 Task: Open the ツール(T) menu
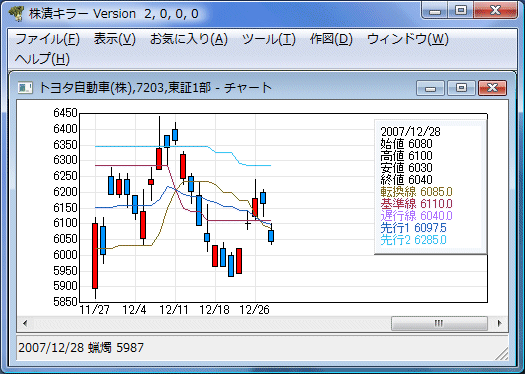pyautogui.click(x=269, y=39)
